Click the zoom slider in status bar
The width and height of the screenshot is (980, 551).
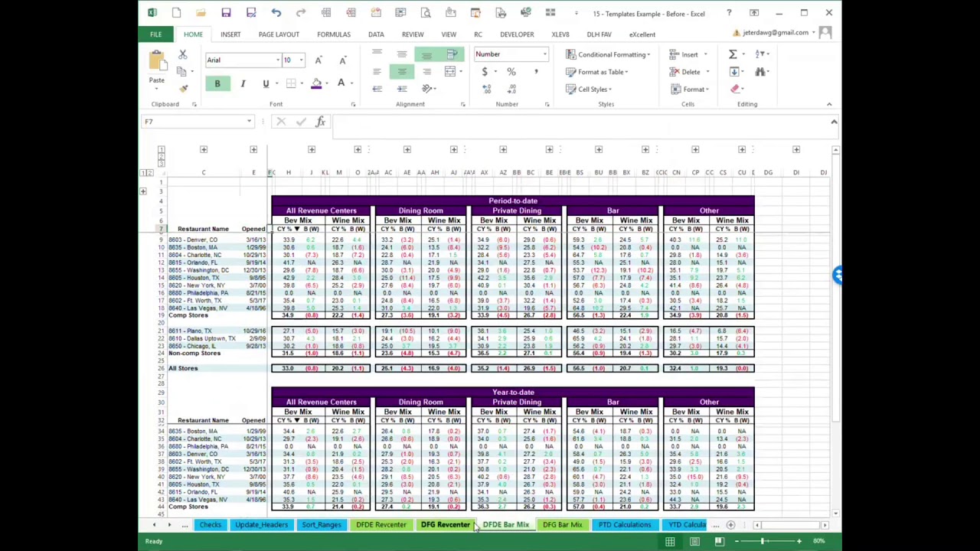769,541
